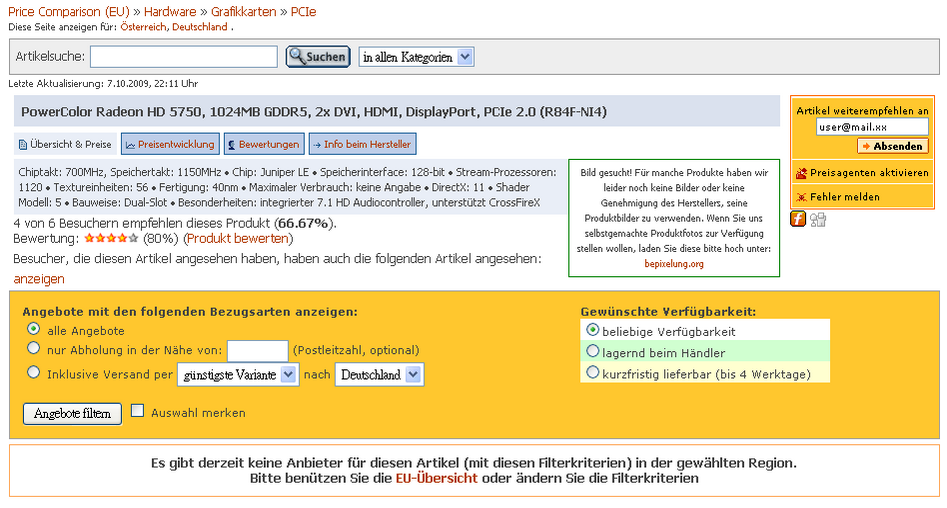
Task: Open the 'Bewertungen' tab
Action: tap(264, 144)
